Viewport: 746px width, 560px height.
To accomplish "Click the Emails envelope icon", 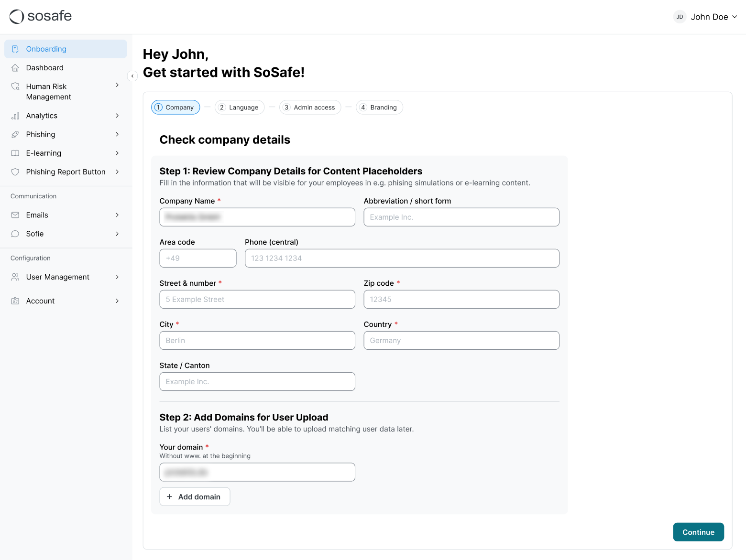I will [15, 215].
